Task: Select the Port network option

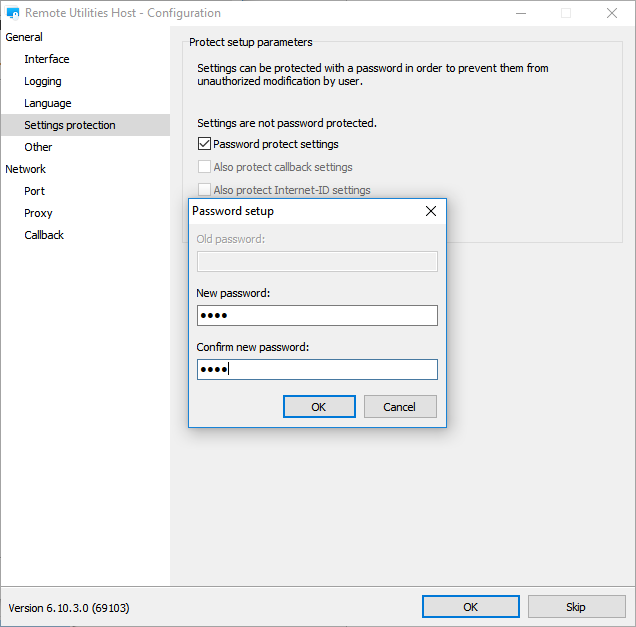Action: tap(34, 191)
